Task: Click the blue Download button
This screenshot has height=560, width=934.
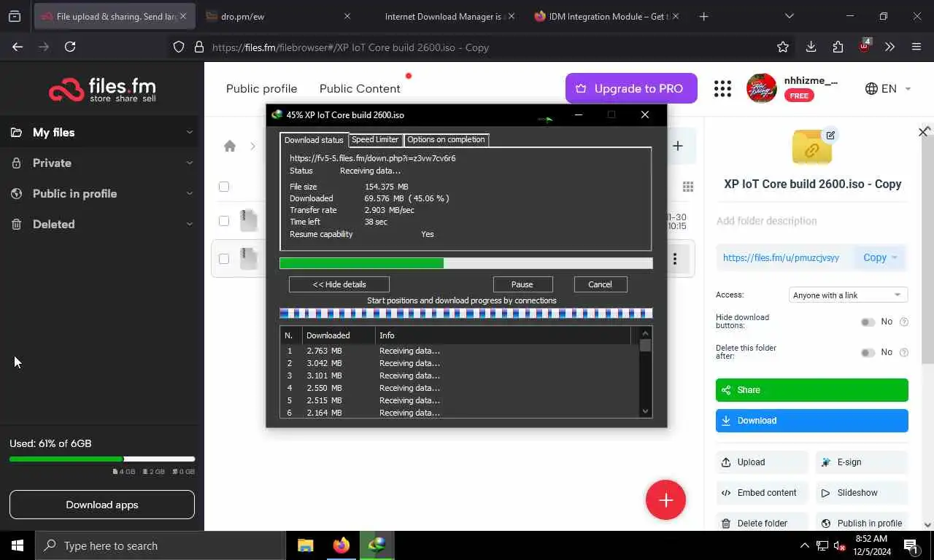Action: tap(811, 421)
